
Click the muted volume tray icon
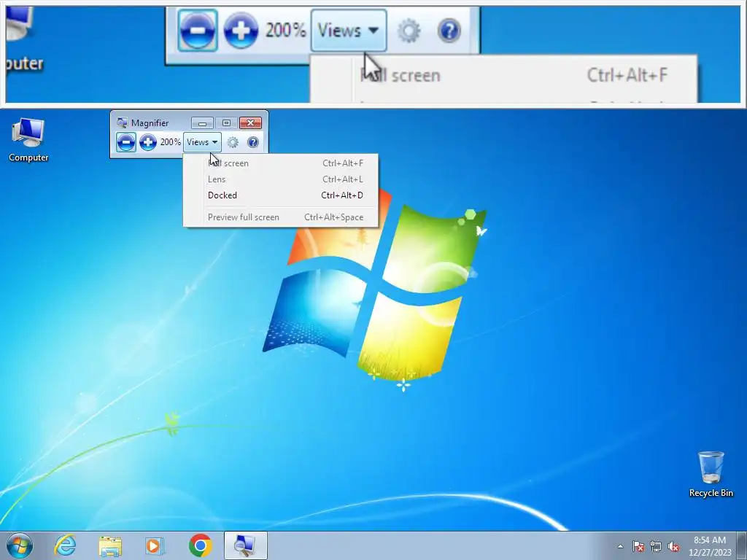(673, 546)
